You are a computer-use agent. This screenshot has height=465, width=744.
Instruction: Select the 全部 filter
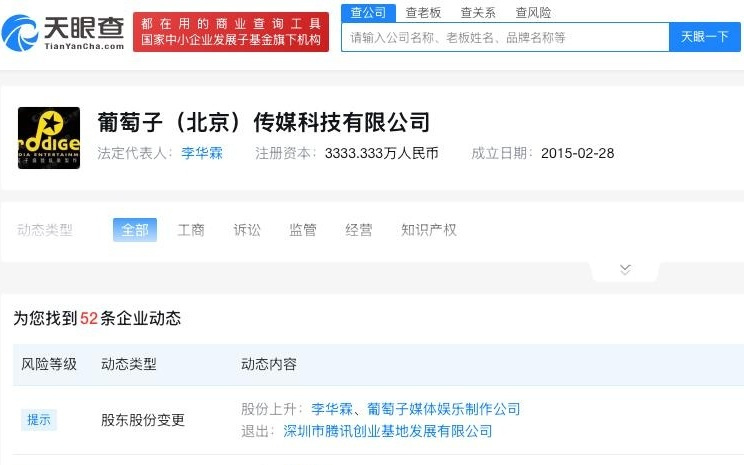tap(135, 230)
